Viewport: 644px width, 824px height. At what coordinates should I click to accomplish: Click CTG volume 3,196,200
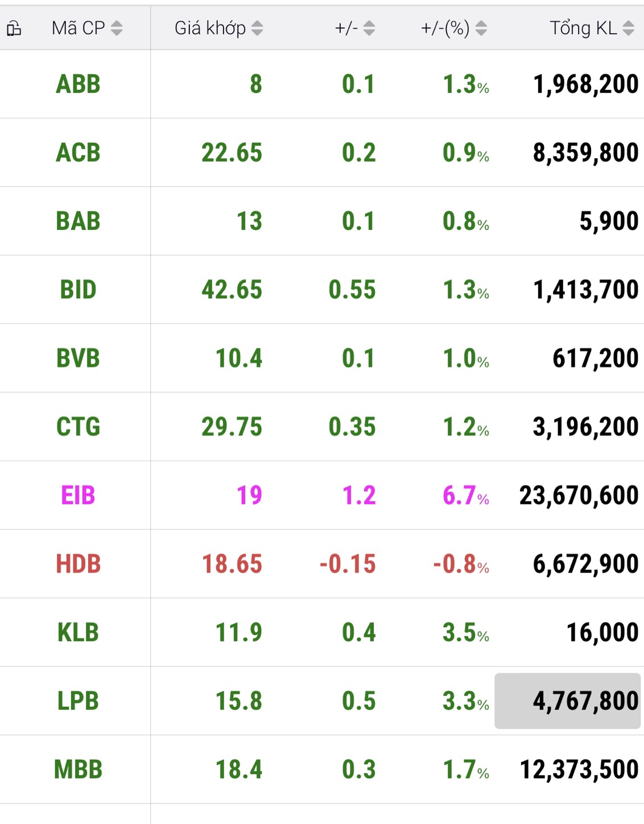coord(585,427)
